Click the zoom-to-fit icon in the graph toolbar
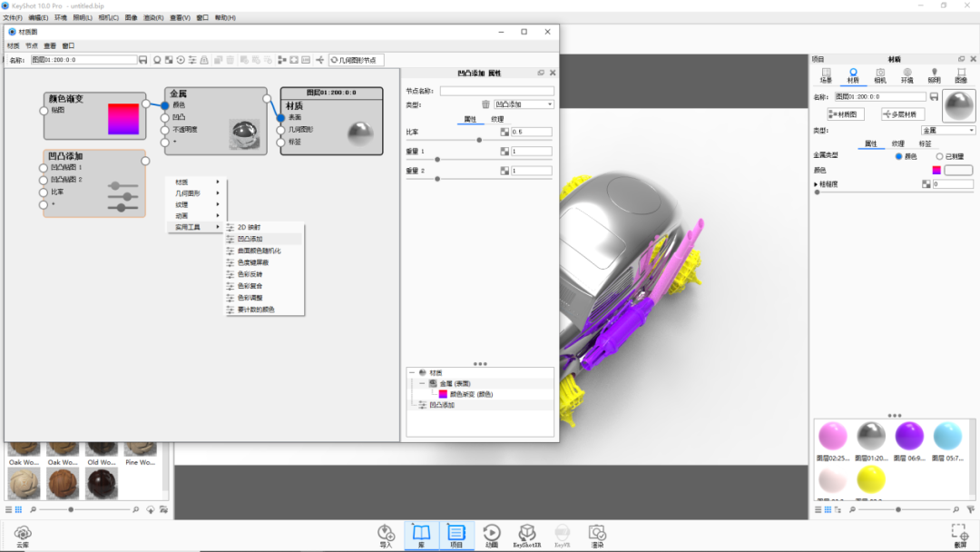The height and width of the screenshot is (552, 980). (x=294, y=60)
